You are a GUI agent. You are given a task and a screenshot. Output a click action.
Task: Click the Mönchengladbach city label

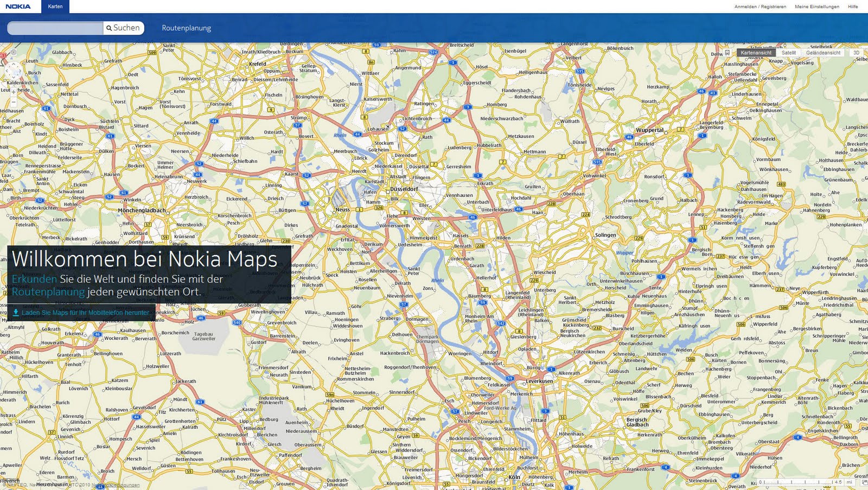142,211
